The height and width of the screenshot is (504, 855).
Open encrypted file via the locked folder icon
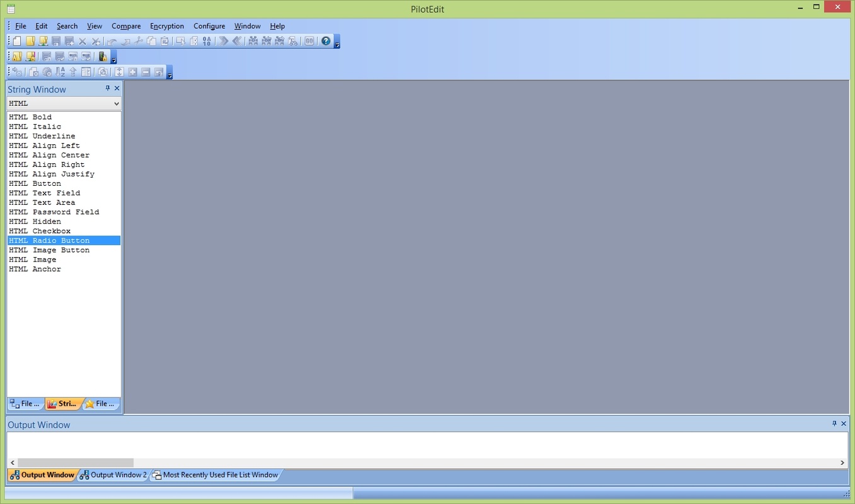(17, 57)
